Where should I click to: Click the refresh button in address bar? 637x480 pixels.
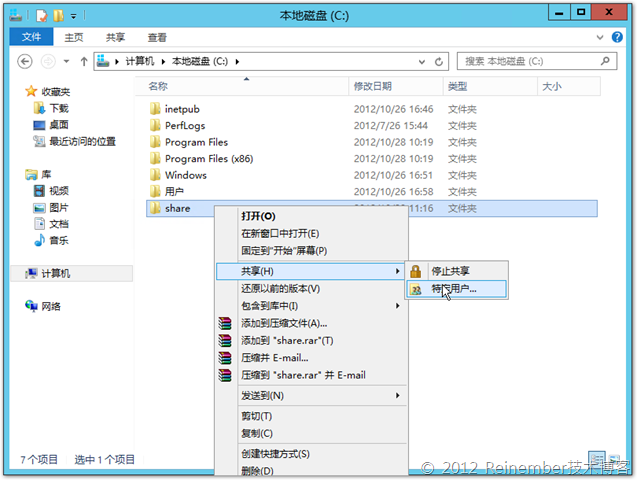(x=439, y=62)
